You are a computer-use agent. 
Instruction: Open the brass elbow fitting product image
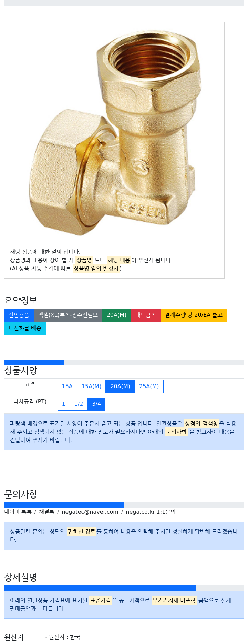[x=114, y=133]
